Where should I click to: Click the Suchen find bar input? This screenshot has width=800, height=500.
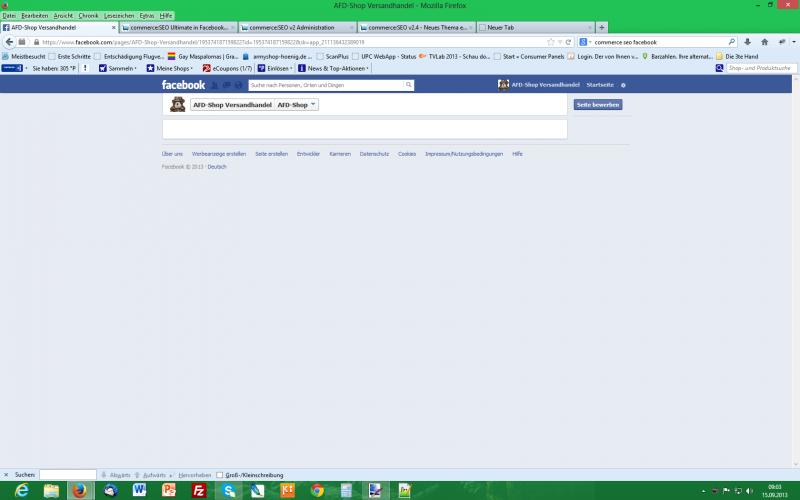(x=68, y=474)
